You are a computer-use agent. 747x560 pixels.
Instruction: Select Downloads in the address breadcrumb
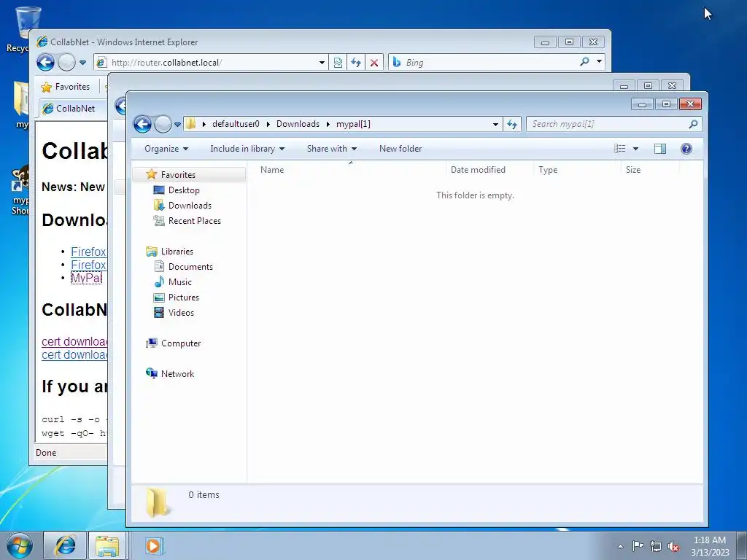298,124
